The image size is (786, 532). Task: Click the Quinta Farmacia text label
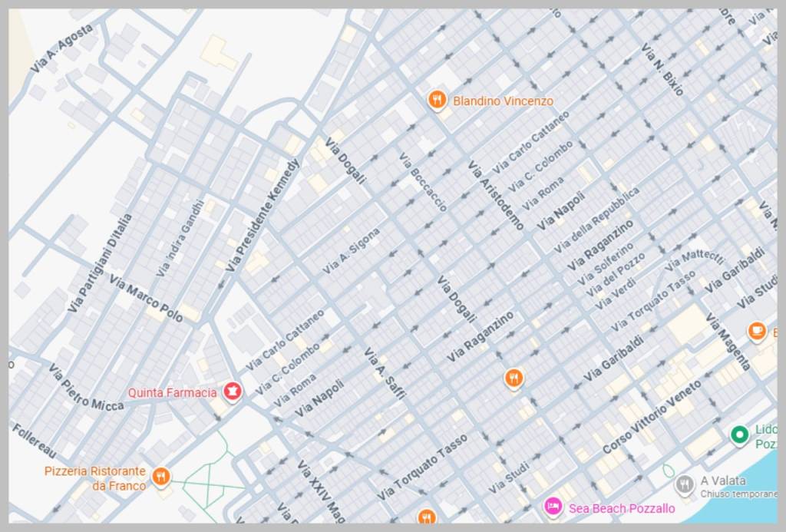(x=172, y=392)
